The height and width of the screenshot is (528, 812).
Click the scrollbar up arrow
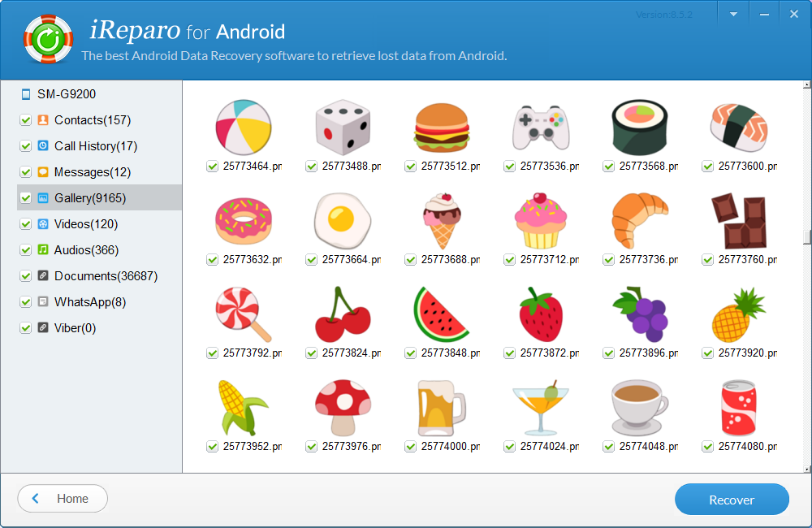(x=807, y=84)
